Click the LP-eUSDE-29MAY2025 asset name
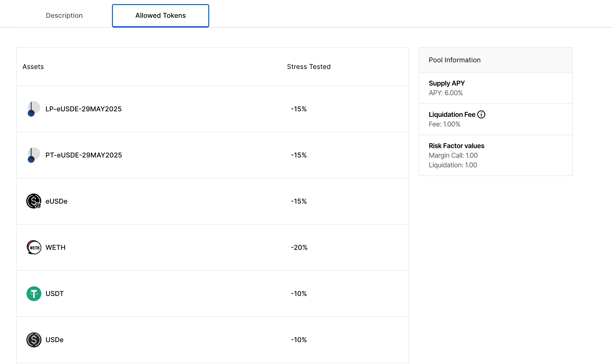This screenshot has height=364, width=612. point(84,109)
